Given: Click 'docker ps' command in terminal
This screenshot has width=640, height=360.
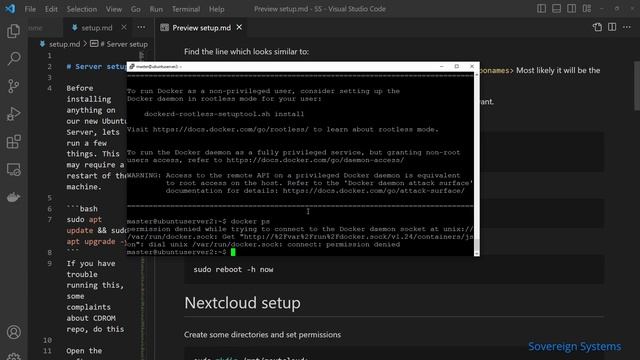Looking at the screenshot, I should (250, 221).
